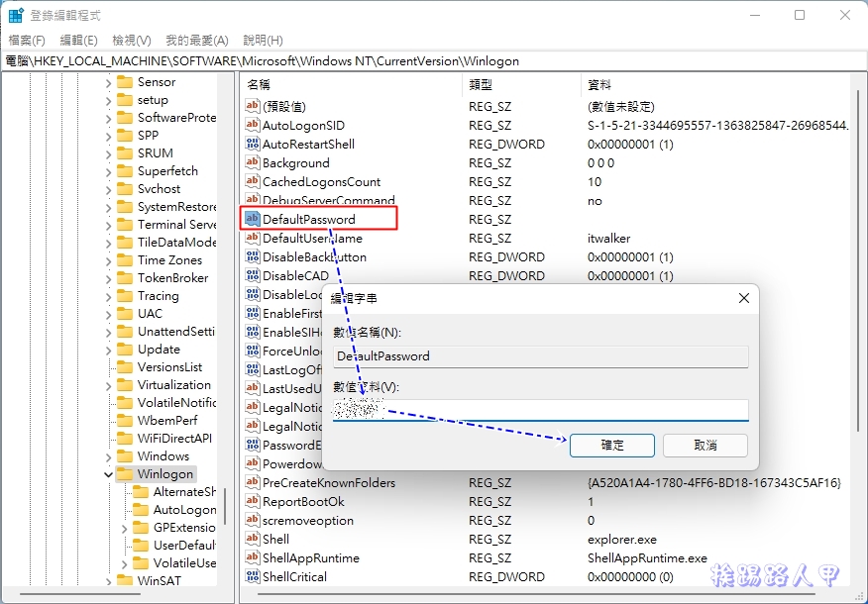The width and height of the screenshot is (868, 604).
Task: Click the AutoLogonSID string value icon
Action: pos(253,125)
